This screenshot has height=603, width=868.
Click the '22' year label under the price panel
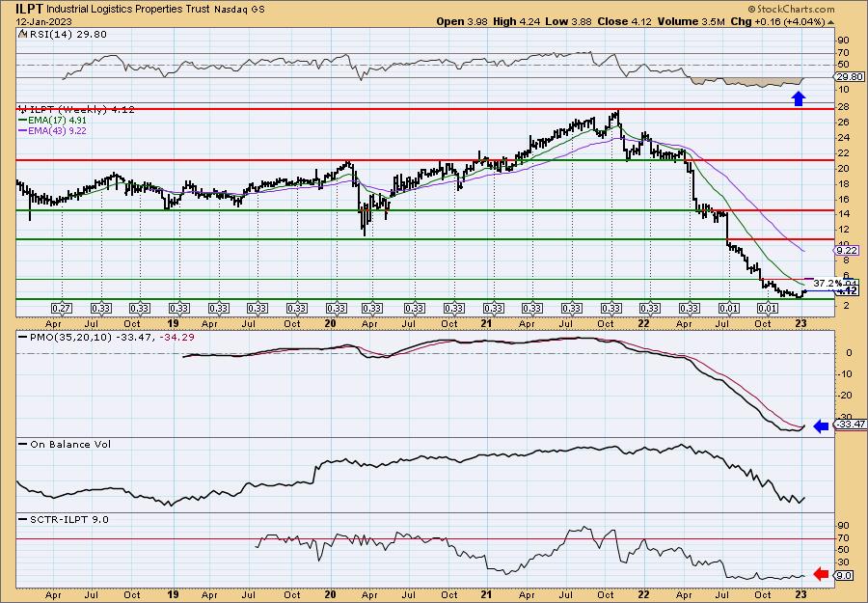point(644,323)
